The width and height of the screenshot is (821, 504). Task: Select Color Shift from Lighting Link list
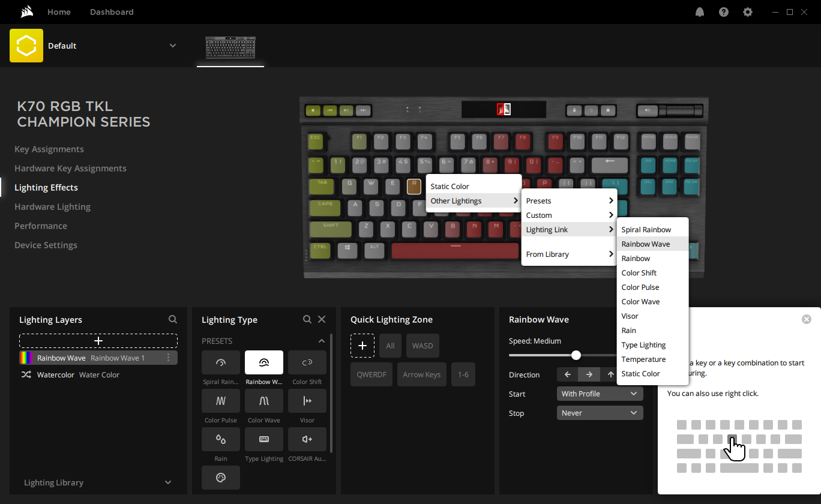tap(652, 273)
